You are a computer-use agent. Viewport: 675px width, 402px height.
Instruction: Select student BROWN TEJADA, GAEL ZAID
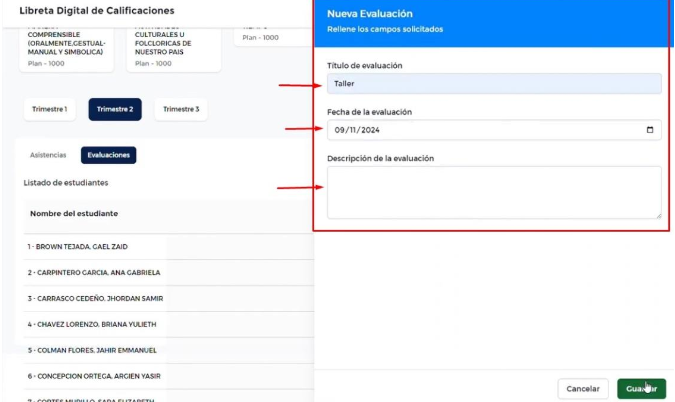tap(78, 246)
